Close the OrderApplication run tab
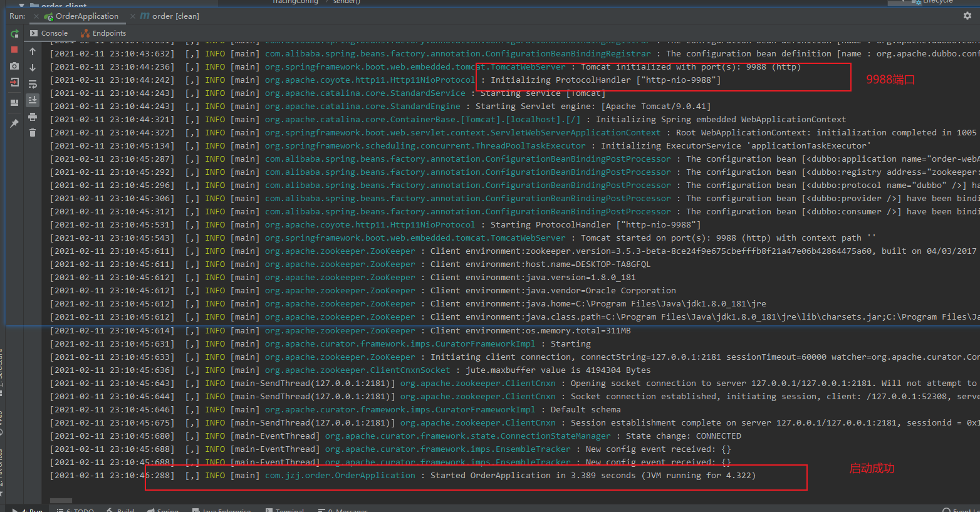 coord(36,16)
